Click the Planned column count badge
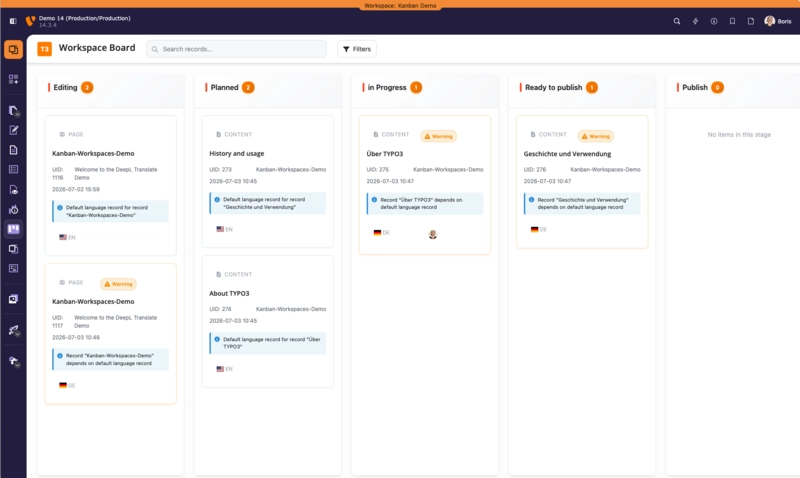Viewport: 800px width, 478px height. (248, 87)
